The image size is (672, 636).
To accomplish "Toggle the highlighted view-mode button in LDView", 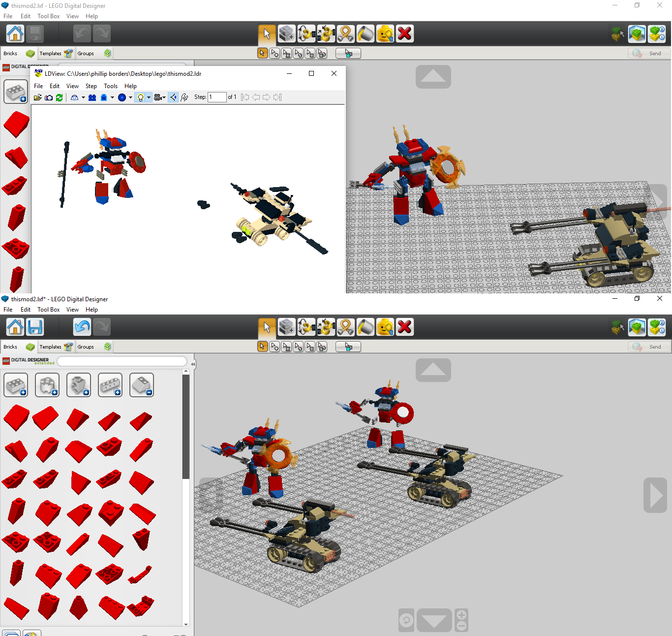I will pyautogui.click(x=173, y=97).
